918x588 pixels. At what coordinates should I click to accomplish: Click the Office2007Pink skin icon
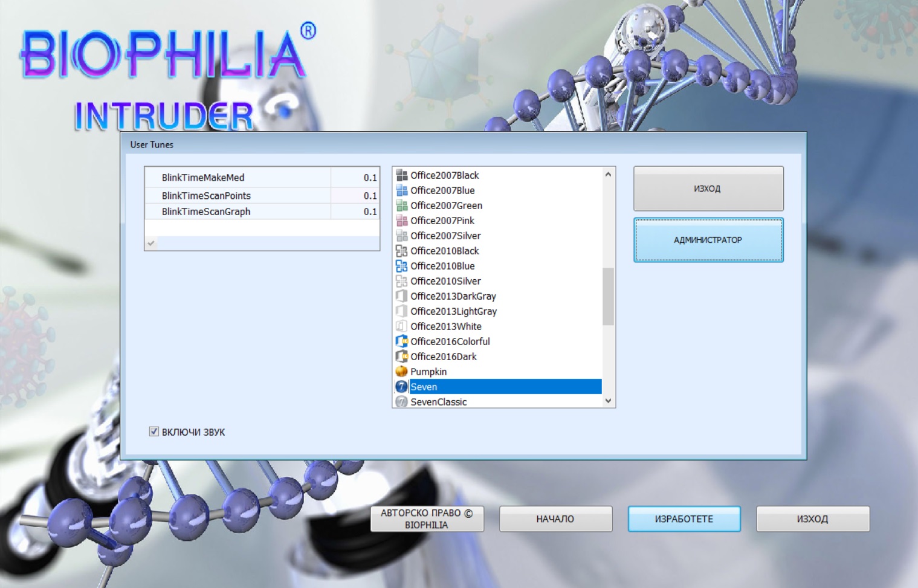tap(401, 221)
